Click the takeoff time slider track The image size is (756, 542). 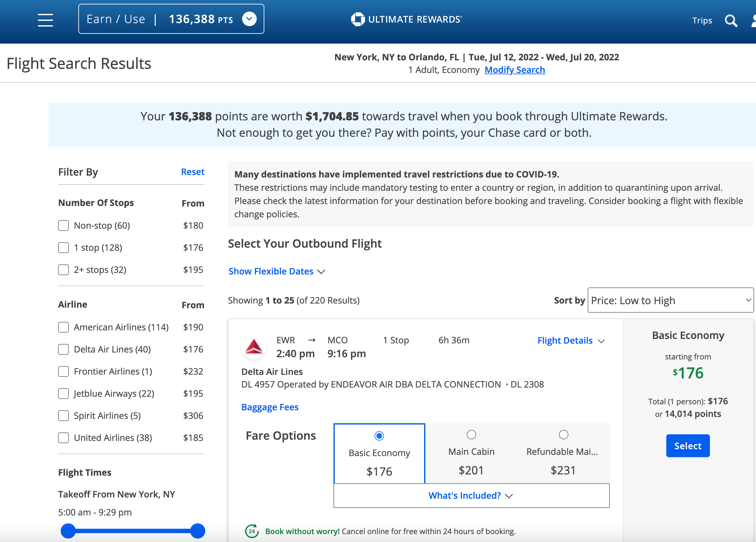click(133, 531)
